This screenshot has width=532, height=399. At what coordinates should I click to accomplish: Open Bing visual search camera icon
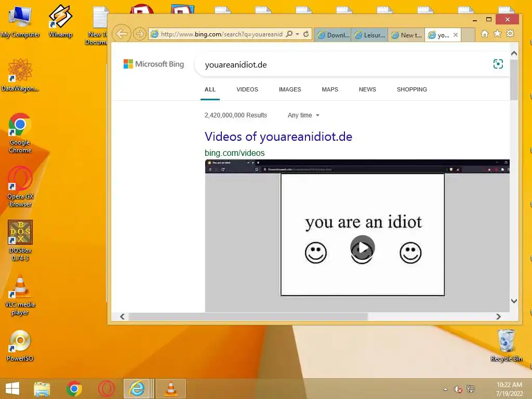[498, 64]
